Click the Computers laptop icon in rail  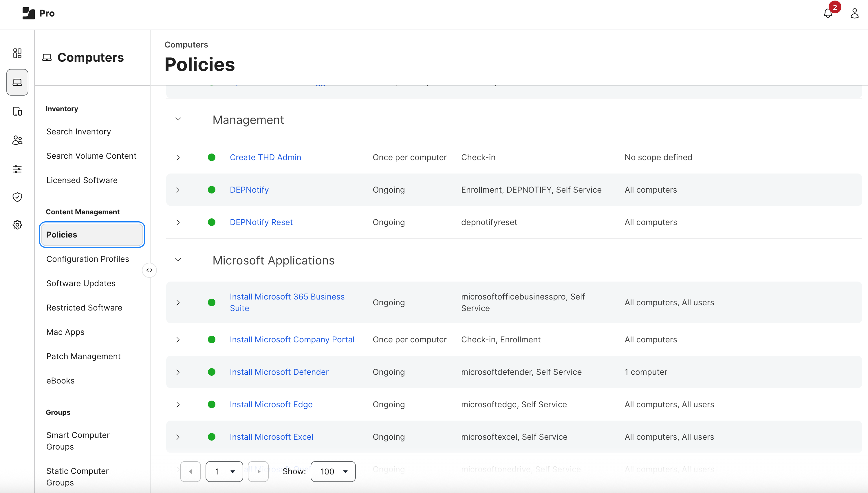point(17,82)
